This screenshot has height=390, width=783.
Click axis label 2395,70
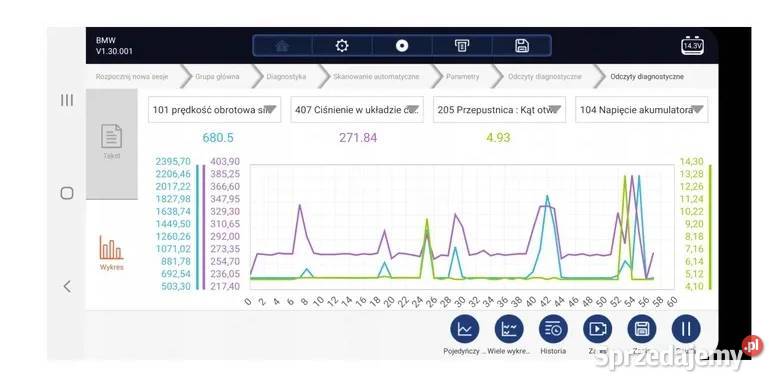pos(173,161)
